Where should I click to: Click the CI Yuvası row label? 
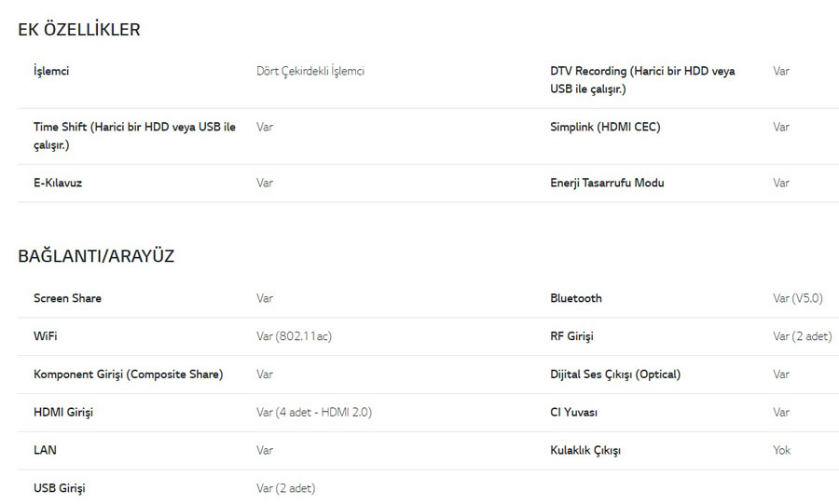coord(573,412)
